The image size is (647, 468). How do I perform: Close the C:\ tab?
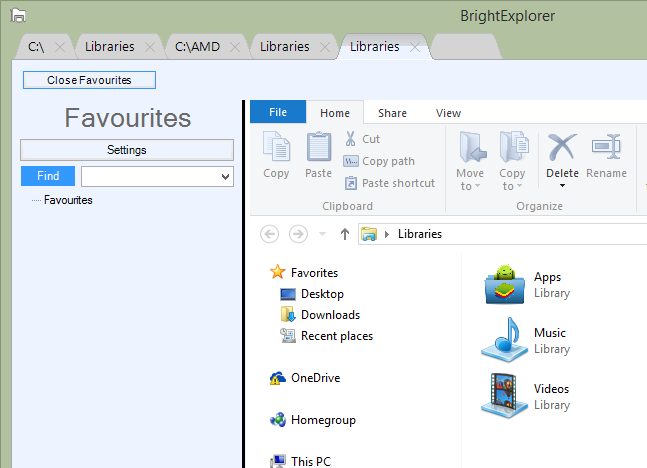[x=60, y=47]
